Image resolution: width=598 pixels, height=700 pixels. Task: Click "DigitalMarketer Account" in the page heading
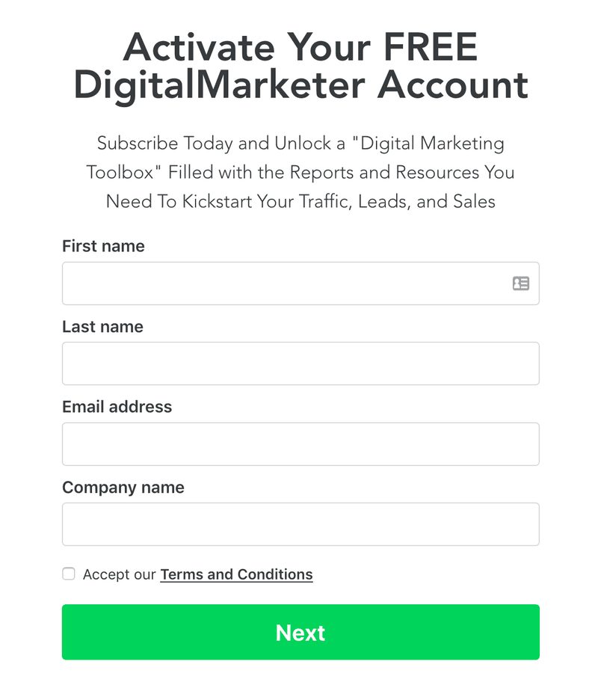pyautogui.click(x=300, y=85)
